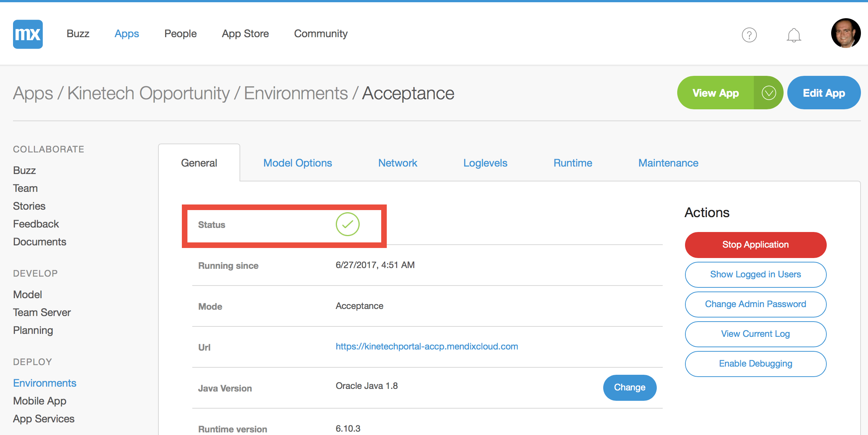This screenshot has width=868, height=435.
Task: Open the Environments sidebar item
Action: click(44, 383)
